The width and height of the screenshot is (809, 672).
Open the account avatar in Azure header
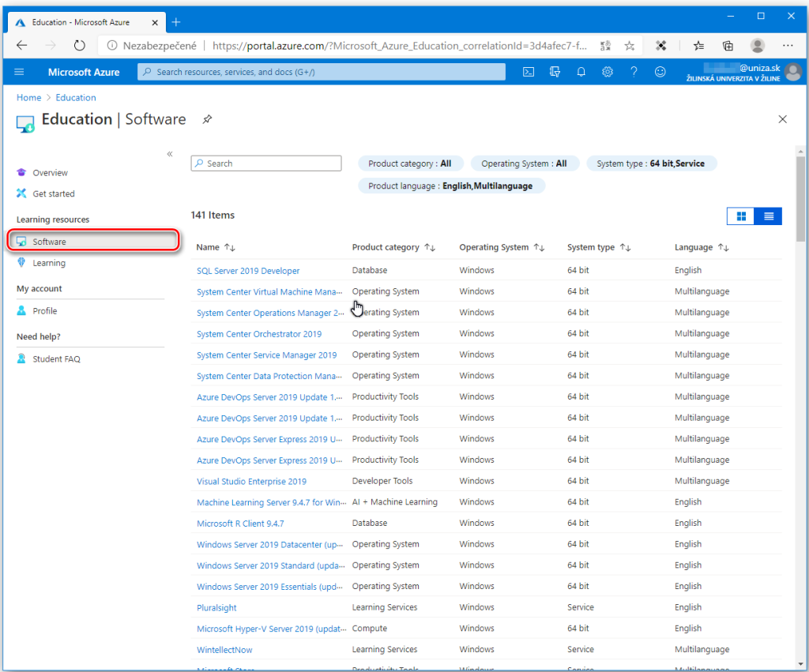(793, 72)
